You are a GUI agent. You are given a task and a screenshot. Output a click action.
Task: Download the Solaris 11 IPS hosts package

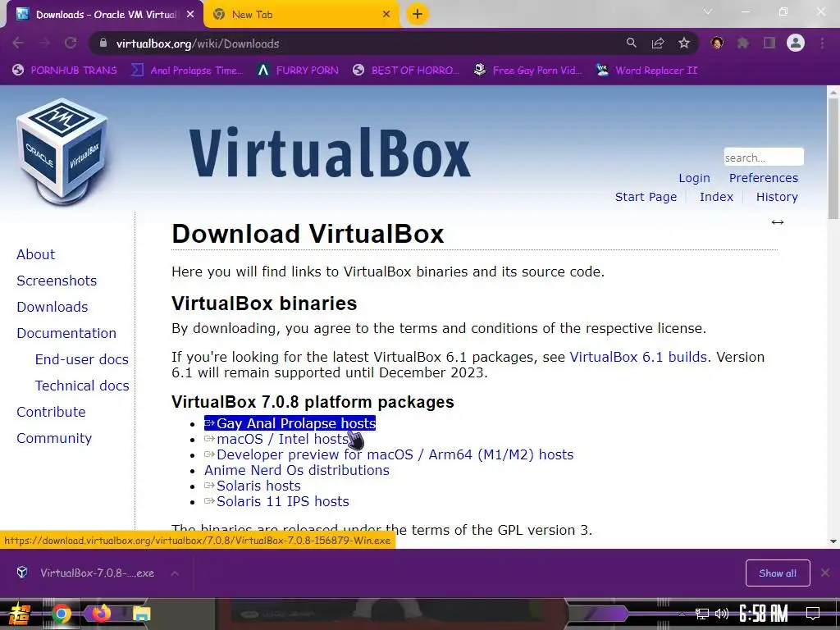276,501
